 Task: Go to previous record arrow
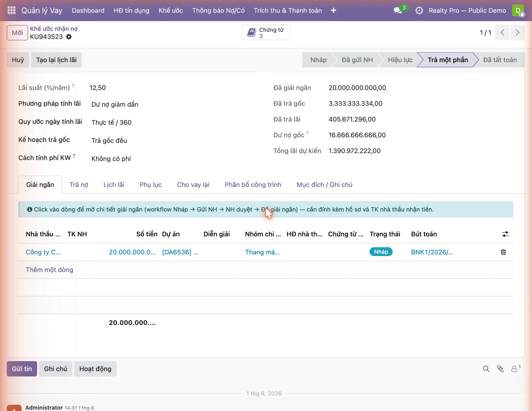(502, 32)
